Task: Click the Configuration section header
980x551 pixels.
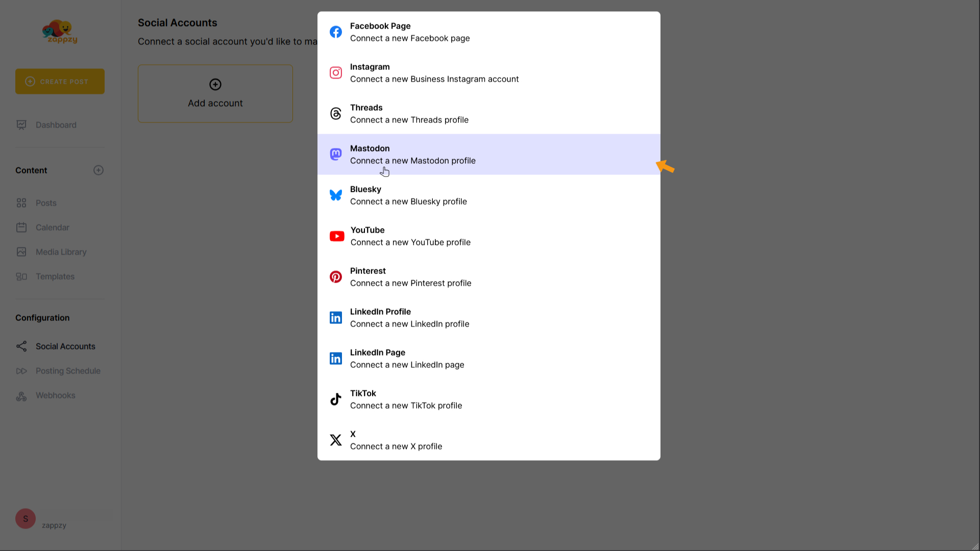Action: pos(42,318)
